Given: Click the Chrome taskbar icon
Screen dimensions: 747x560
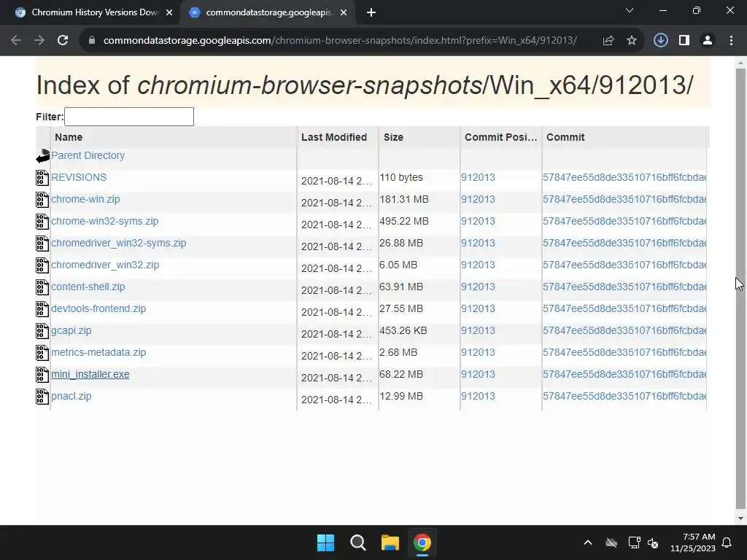Looking at the screenshot, I should click(x=422, y=542).
